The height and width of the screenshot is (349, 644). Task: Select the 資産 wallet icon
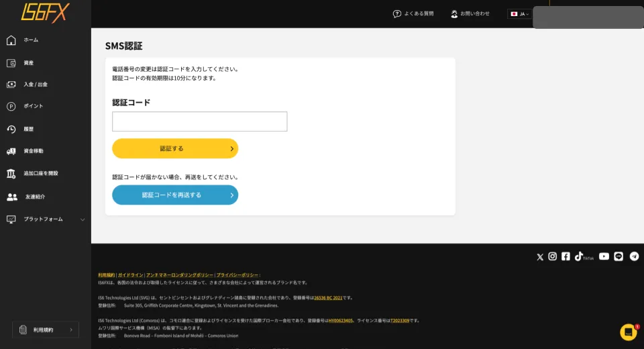coord(11,63)
